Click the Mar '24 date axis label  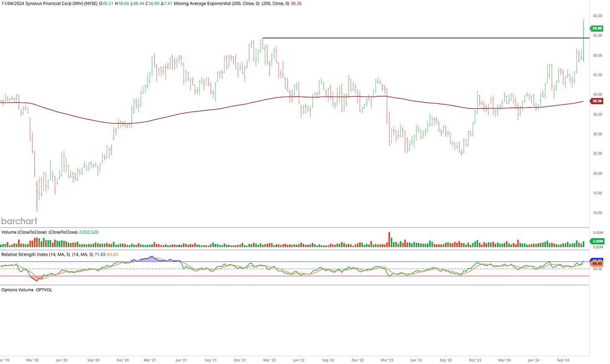pyautogui.click(x=504, y=360)
